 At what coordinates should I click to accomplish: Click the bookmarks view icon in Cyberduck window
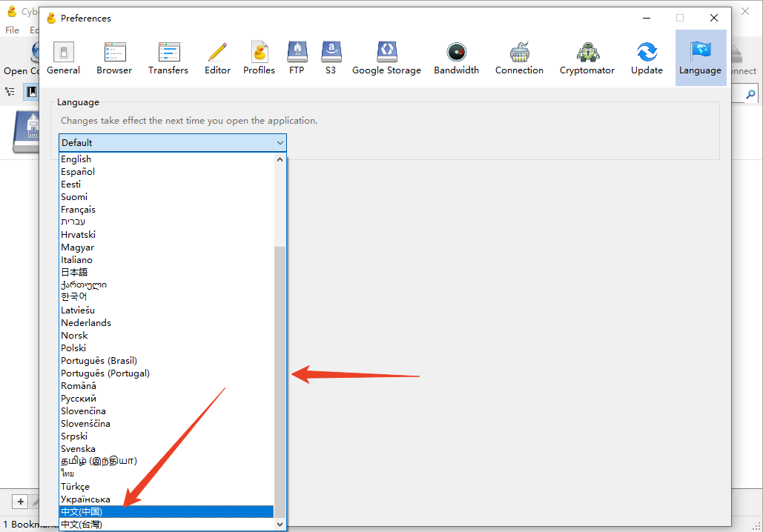[x=31, y=91]
